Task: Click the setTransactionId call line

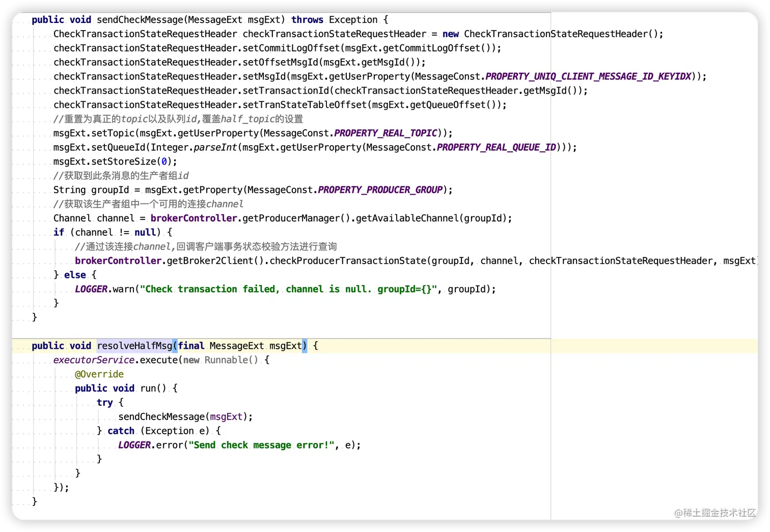Action: click(321, 91)
